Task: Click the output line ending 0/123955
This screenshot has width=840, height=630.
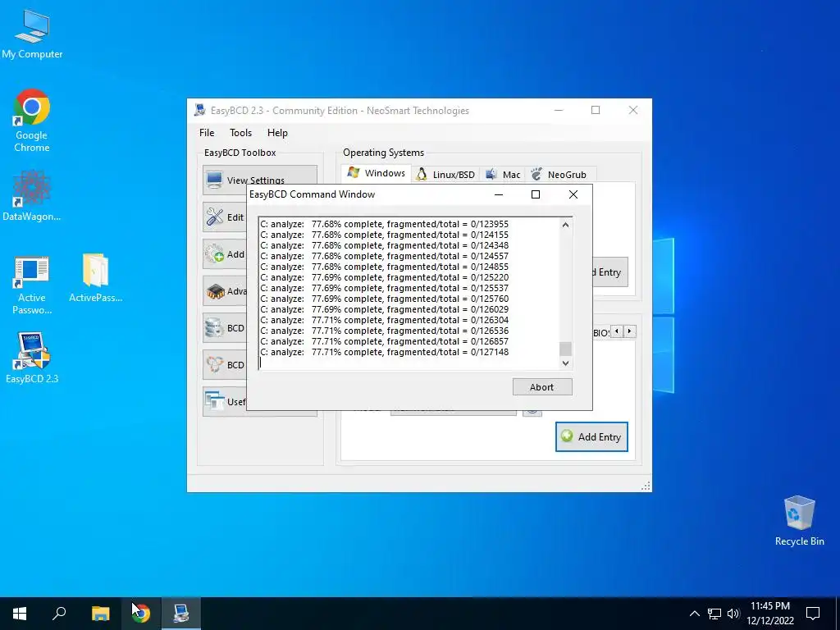Action: pyautogui.click(x=385, y=224)
